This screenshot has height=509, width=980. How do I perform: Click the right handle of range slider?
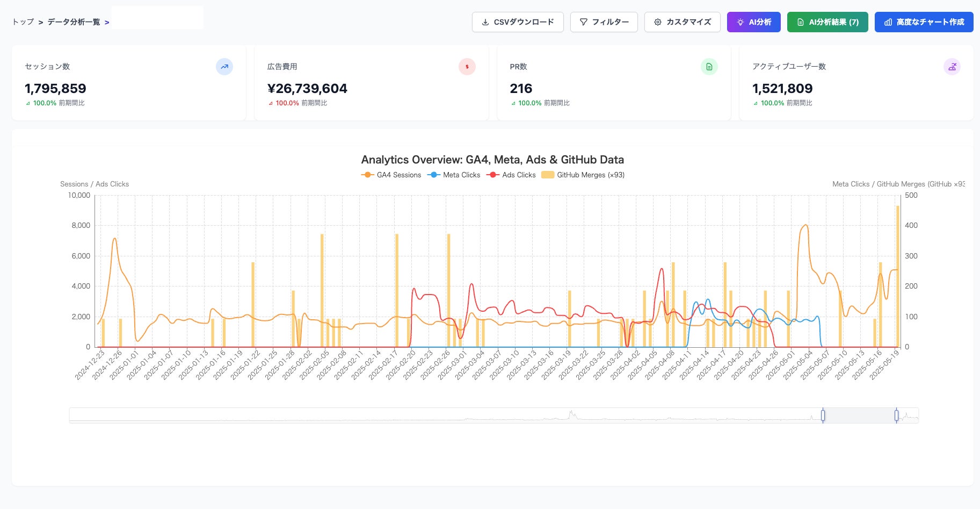coord(896,415)
